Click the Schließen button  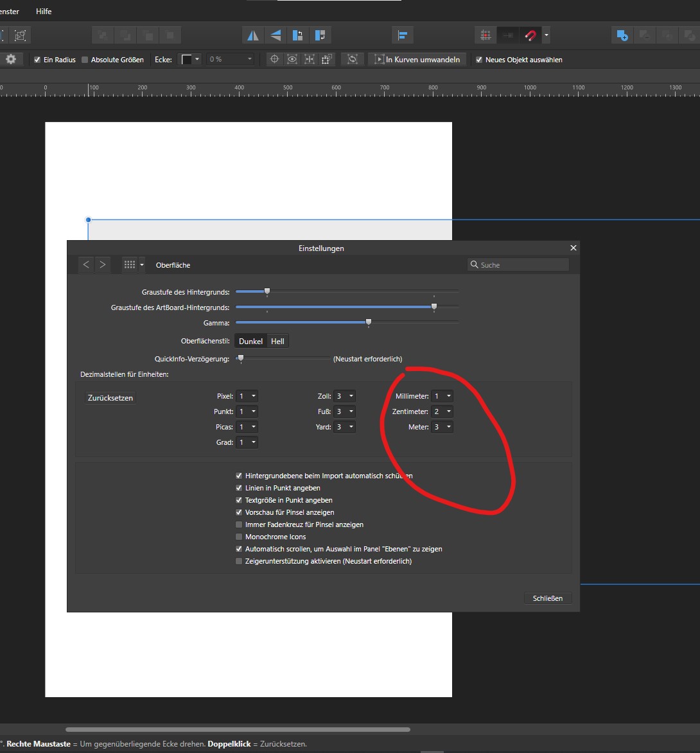point(548,598)
